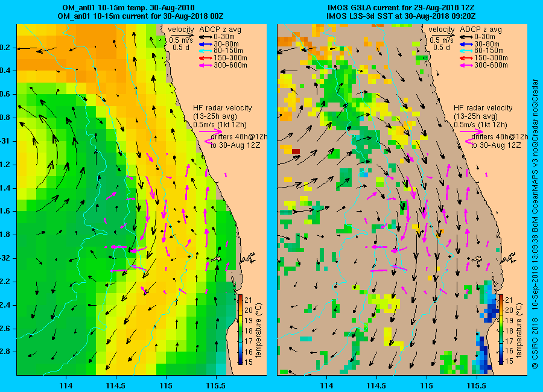Click 'ADCP z avg' label in right legend

click(x=481, y=30)
